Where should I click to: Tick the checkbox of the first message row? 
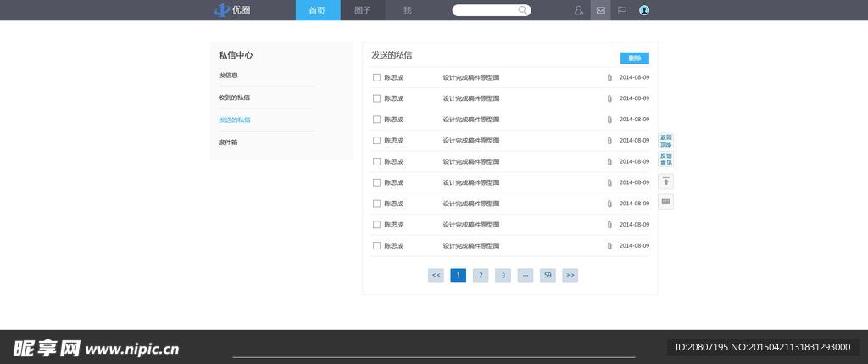tap(376, 77)
